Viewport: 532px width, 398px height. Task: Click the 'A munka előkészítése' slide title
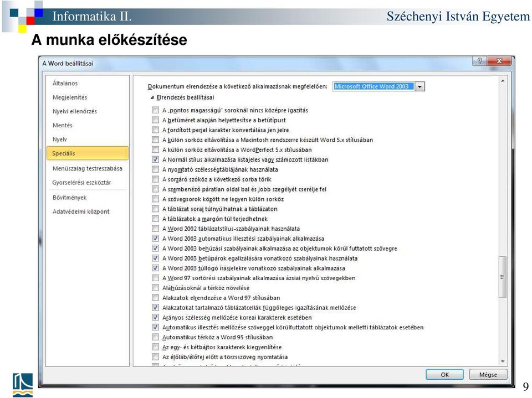(109, 40)
